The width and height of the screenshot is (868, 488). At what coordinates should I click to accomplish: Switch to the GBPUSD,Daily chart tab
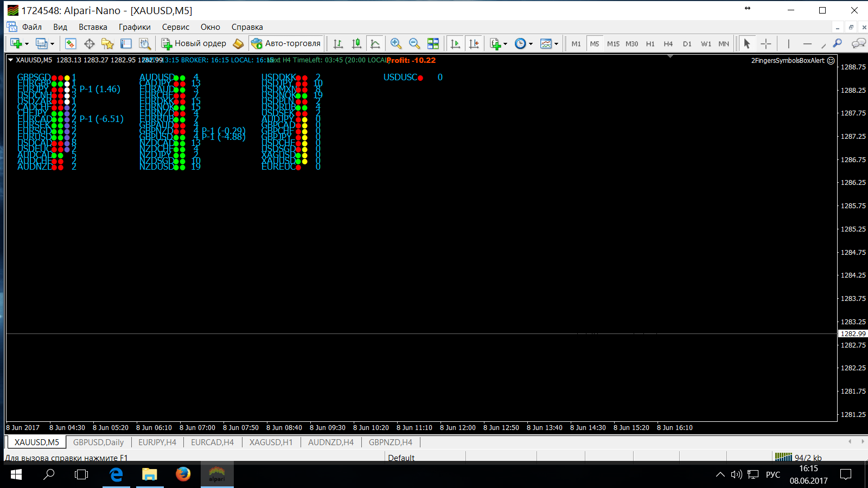click(x=98, y=442)
